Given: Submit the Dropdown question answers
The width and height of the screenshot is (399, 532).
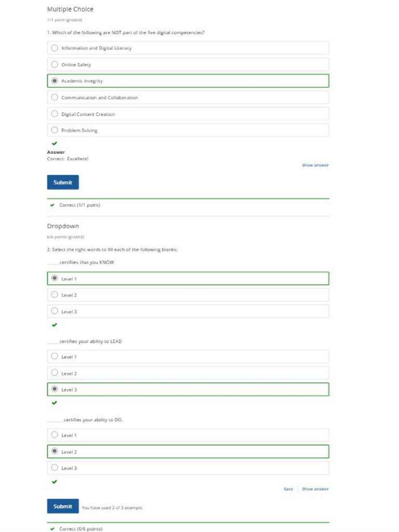Looking at the screenshot, I should click(63, 506).
